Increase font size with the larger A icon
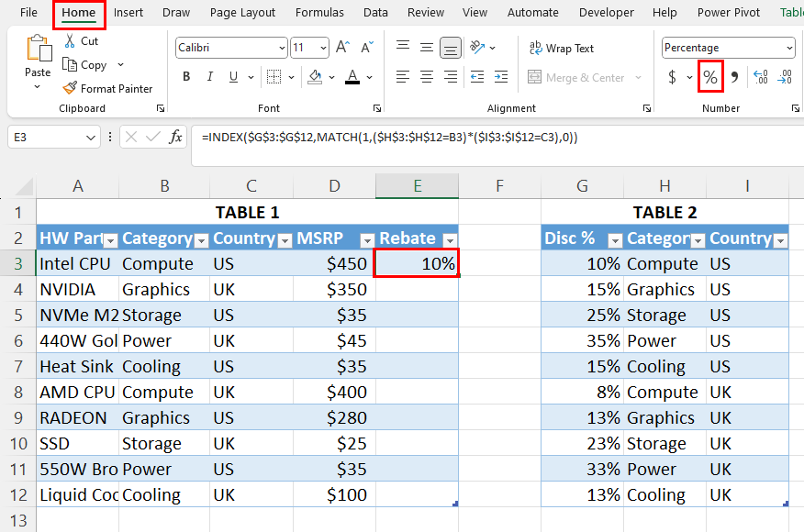The height and width of the screenshot is (532, 804). [x=342, y=48]
